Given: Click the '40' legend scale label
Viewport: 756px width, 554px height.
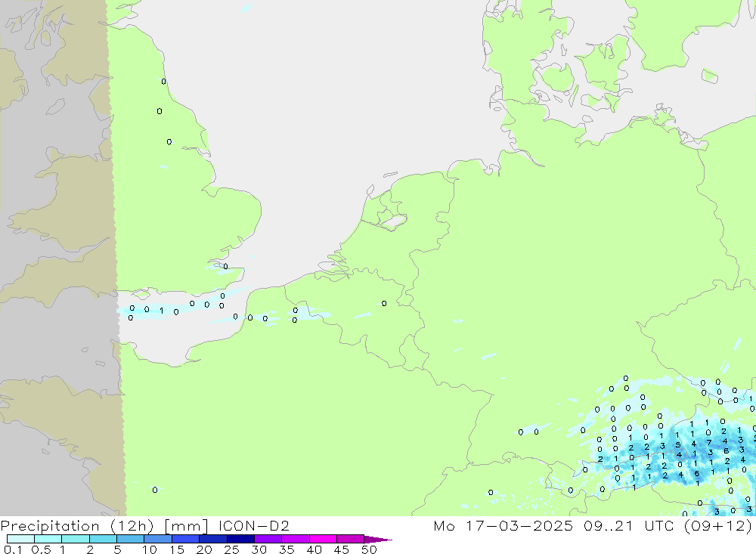Looking at the screenshot, I should [x=314, y=549].
